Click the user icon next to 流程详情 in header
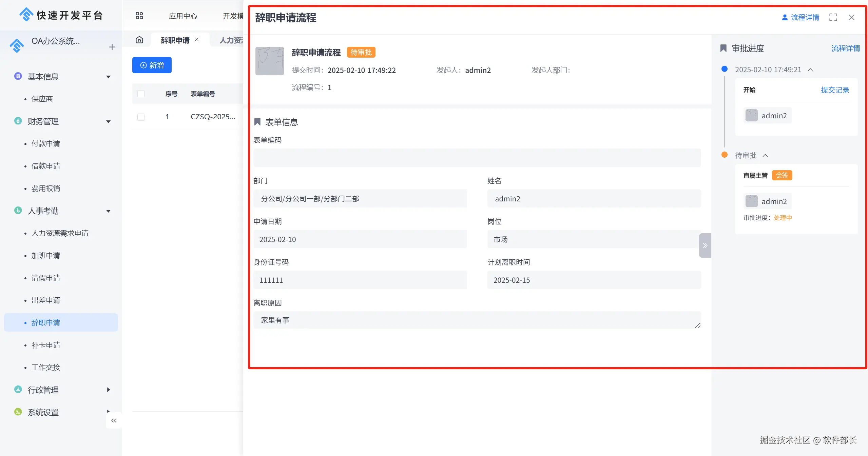868x456 pixels. 785,17
